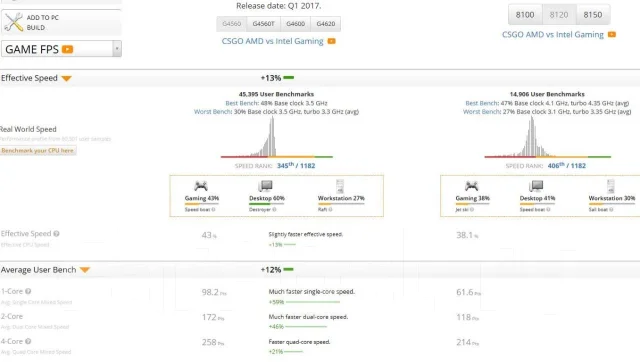Click help icon next to Jet ski

click(x=472, y=209)
